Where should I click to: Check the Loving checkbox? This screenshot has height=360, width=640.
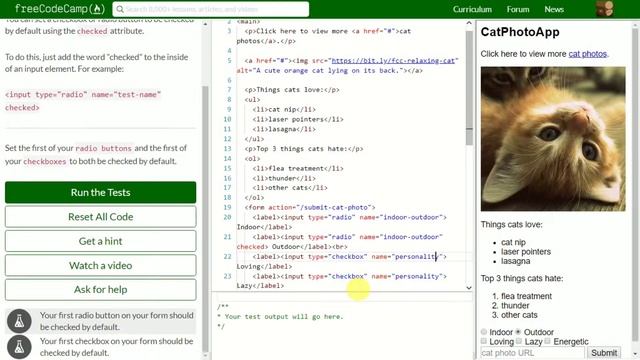[x=484, y=341]
